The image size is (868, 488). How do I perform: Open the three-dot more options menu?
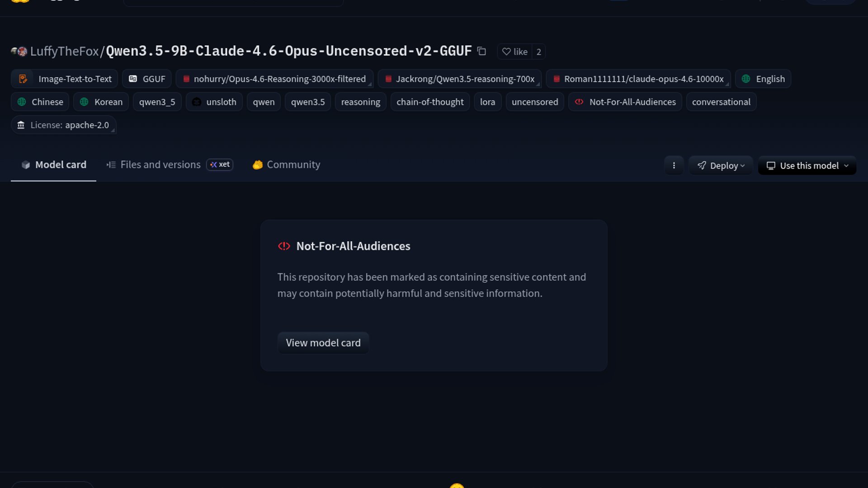[674, 166]
